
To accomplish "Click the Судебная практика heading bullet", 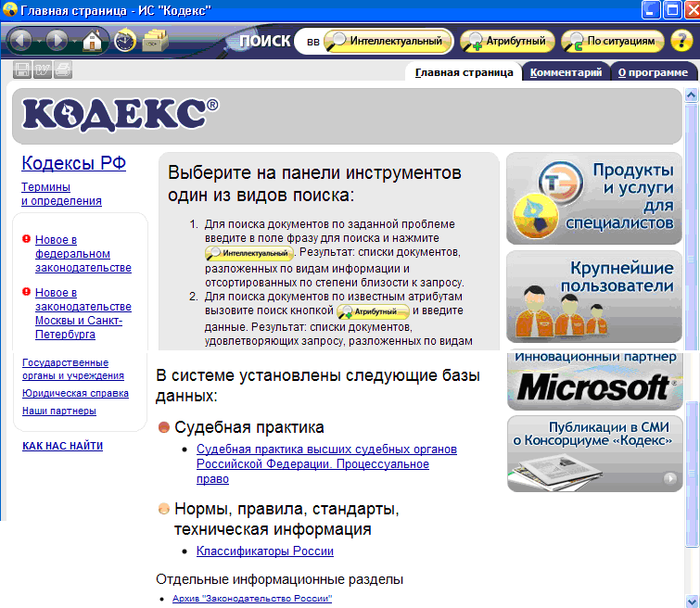I will (x=164, y=427).
